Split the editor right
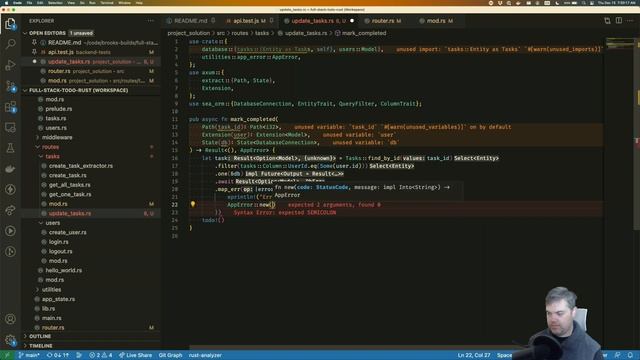The image size is (640, 360). click(x=619, y=21)
